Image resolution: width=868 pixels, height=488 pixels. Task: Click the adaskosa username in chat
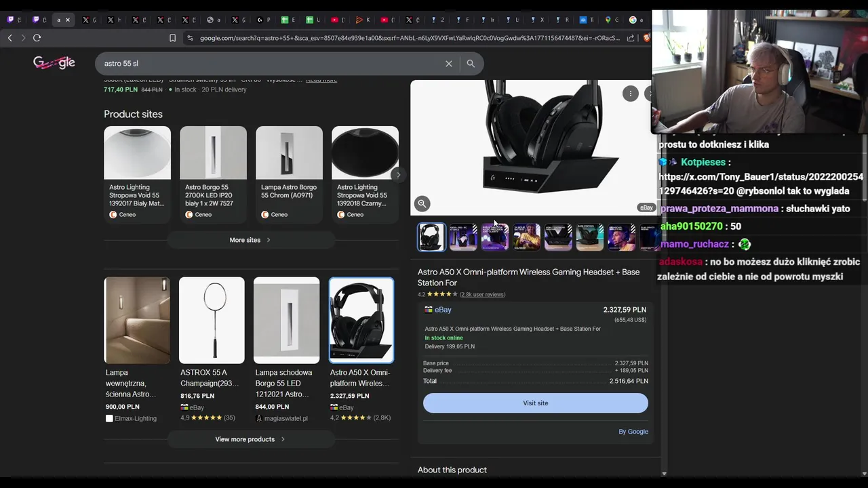[x=680, y=262]
